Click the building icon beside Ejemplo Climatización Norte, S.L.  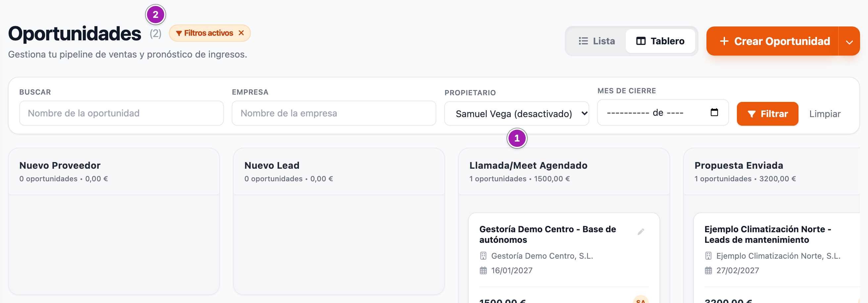pyautogui.click(x=708, y=256)
